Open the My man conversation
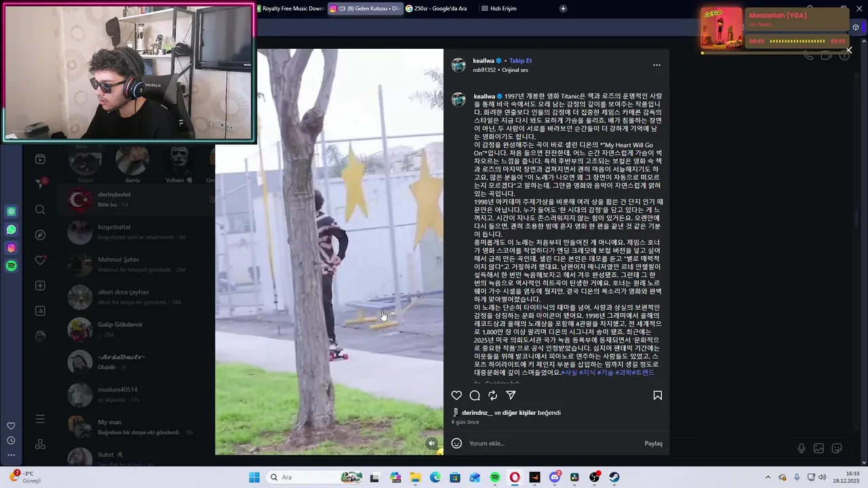868x488 pixels. coord(136,427)
